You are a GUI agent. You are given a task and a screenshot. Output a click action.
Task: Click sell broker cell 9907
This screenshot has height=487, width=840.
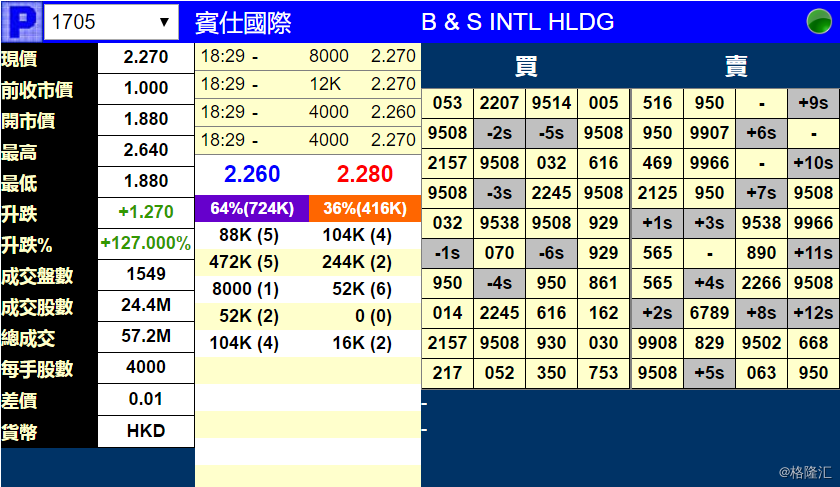click(709, 133)
